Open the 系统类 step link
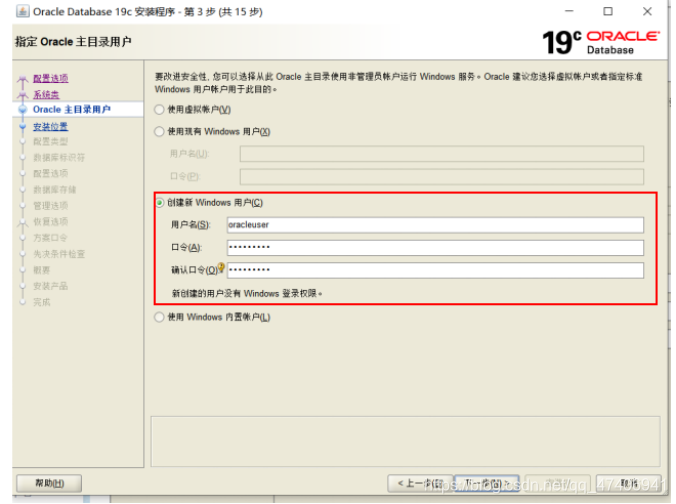This screenshot has width=676, height=504. point(46,94)
